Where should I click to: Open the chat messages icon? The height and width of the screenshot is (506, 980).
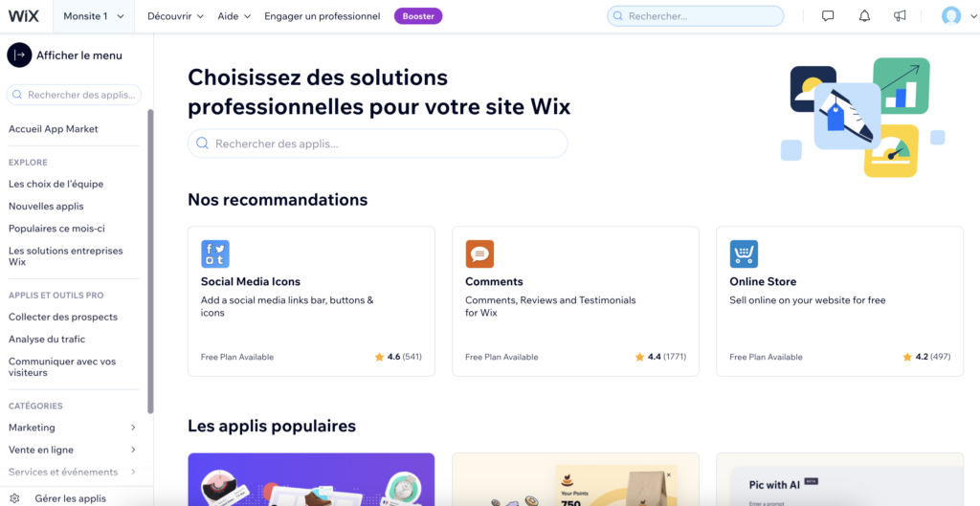coord(828,16)
